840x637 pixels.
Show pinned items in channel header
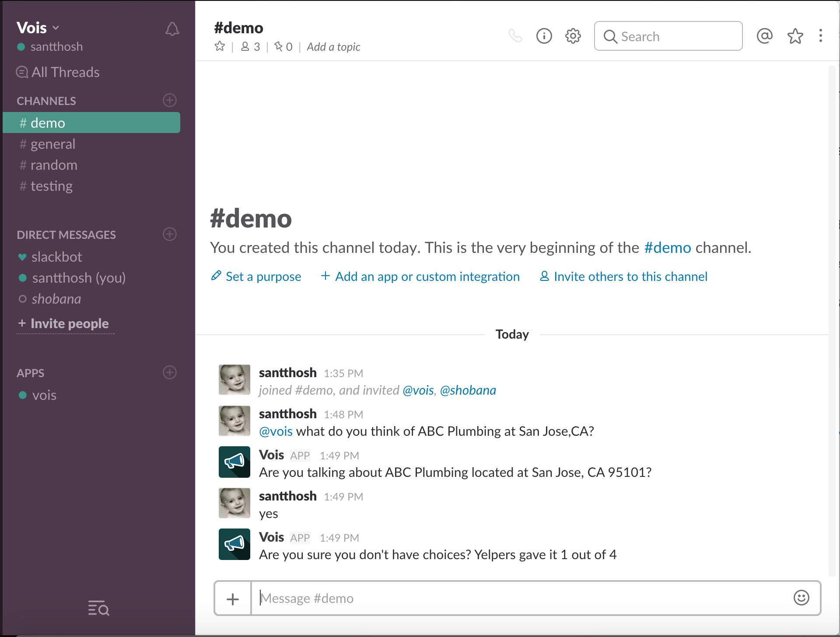[283, 46]
